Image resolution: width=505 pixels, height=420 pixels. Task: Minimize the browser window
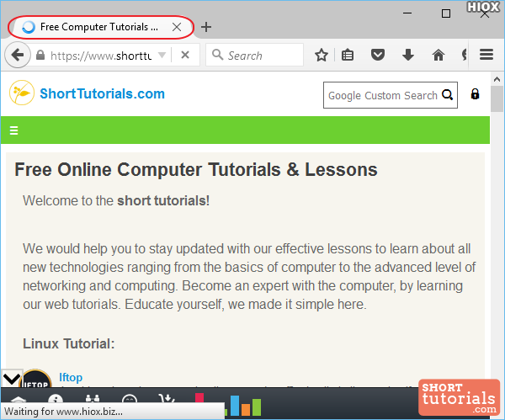[x=407, y=13]
